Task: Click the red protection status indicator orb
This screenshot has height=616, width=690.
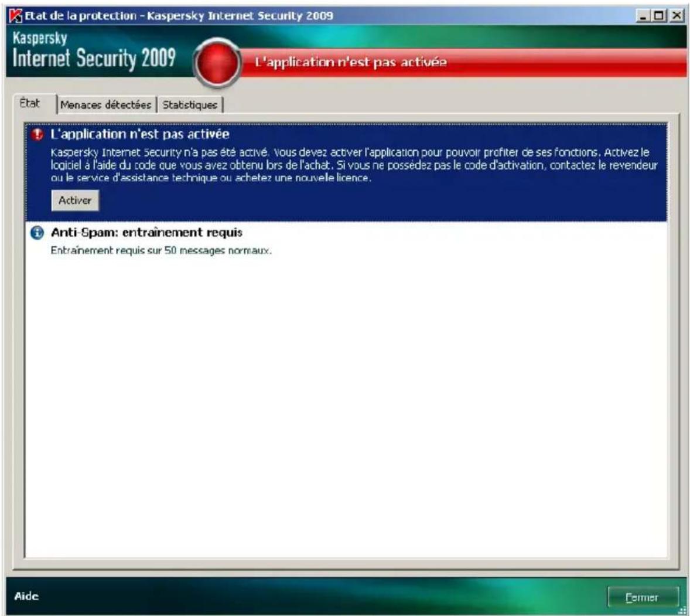Action: point(217,63)
